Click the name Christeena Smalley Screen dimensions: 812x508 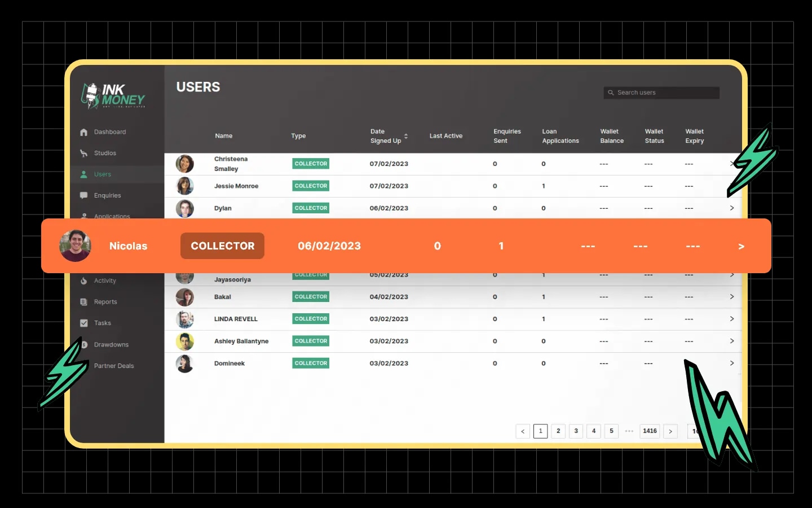(x=231, y=164)
